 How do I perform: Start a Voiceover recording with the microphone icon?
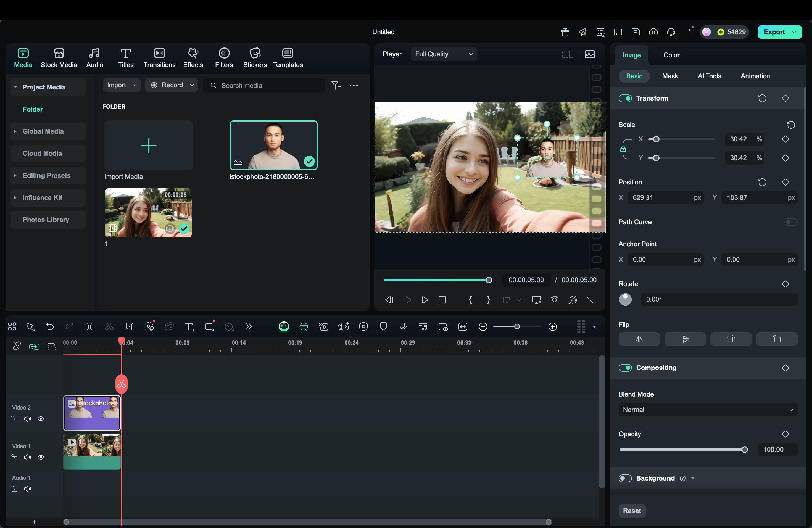coord(403,326)
